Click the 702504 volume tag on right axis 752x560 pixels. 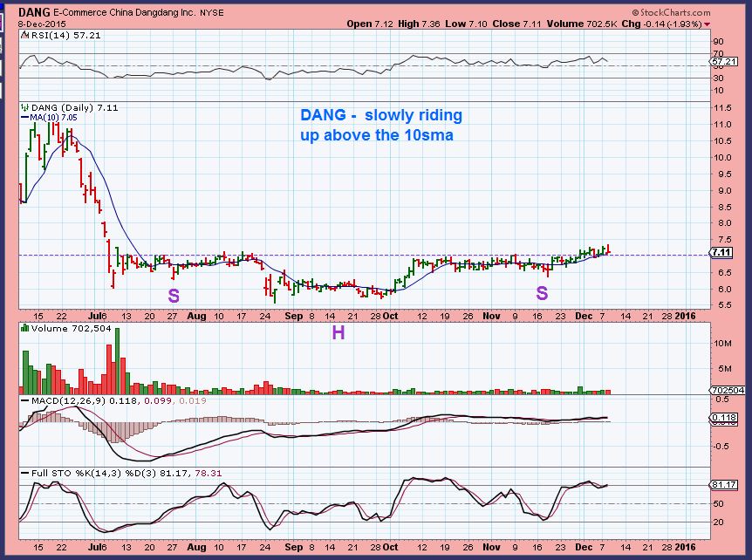pos(728,390)
